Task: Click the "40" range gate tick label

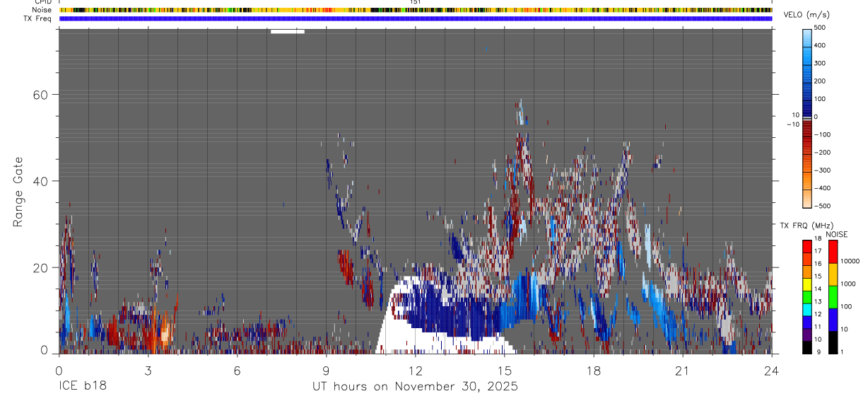Action: pyautogui.click(x=41, y=181)
